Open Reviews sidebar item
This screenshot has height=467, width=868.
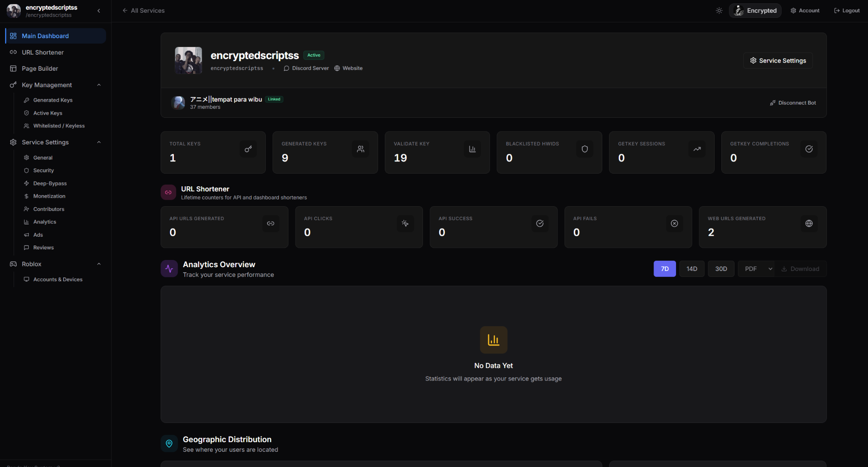click(x=43, y=248)
